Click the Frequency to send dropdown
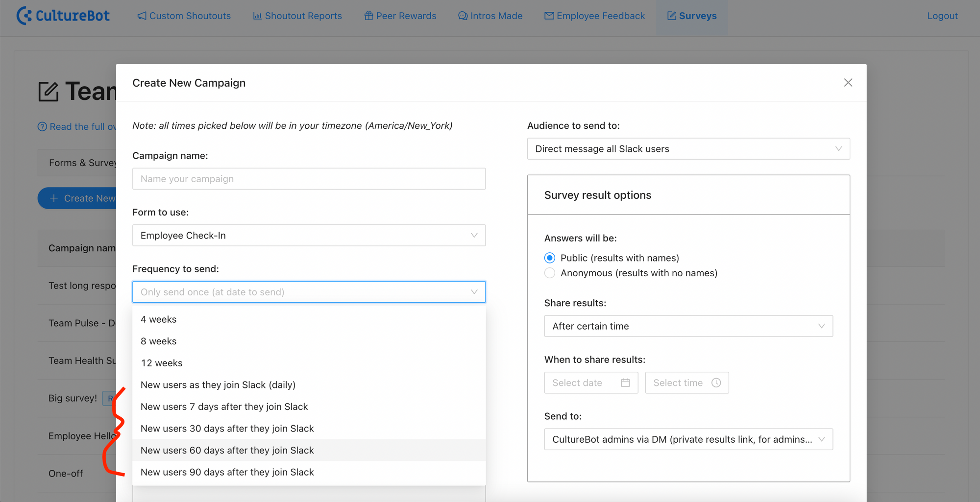 click(x=309, y=292)
